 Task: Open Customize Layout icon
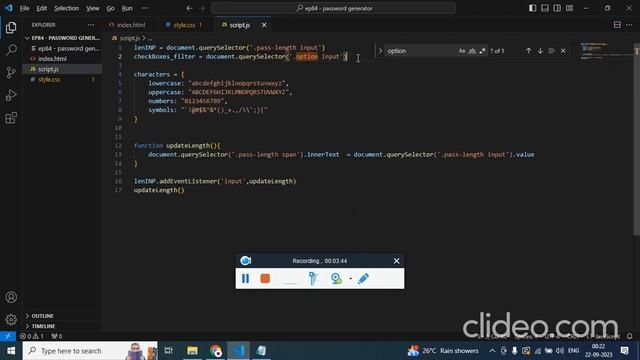coord(569,8)
